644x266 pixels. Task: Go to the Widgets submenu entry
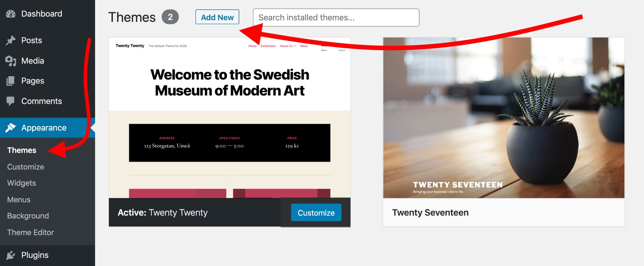tap(22, 183)
